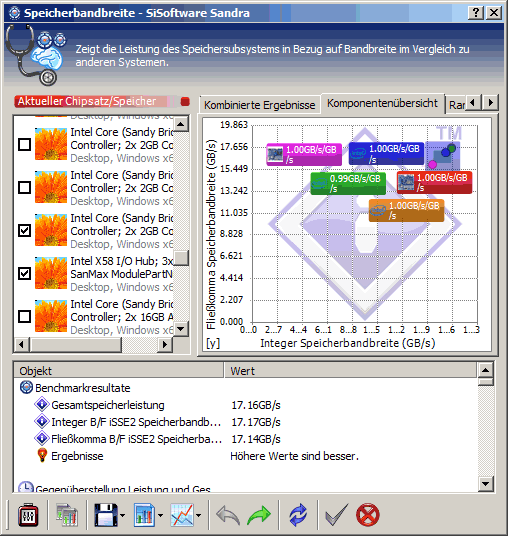This screenshot has height=536, width=508.
Task: Open the partially hidden Ran tab
Action: click(456, 105)
